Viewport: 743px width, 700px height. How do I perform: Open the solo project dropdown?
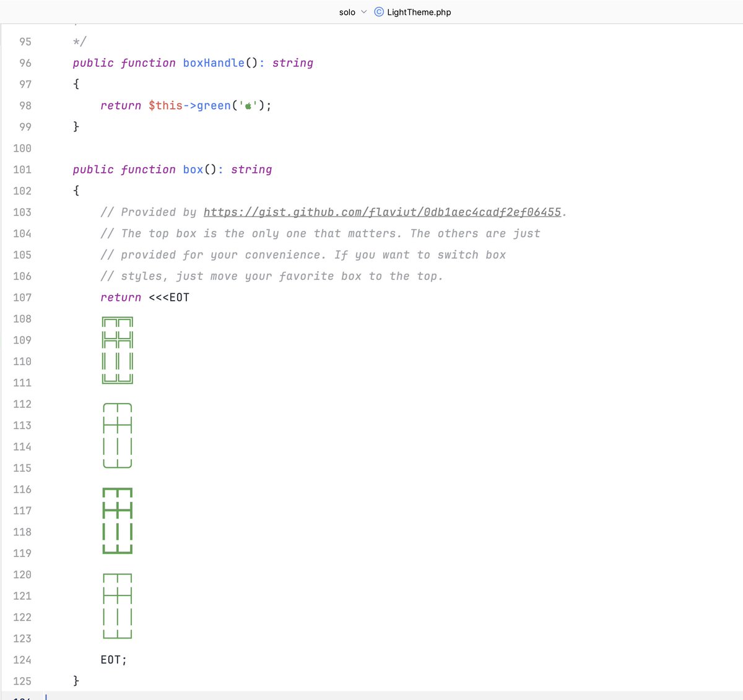click(x=353, y=12)
